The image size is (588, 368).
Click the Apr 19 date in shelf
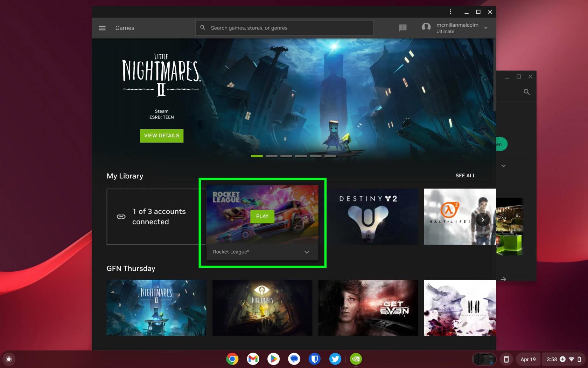coord(528,359)
